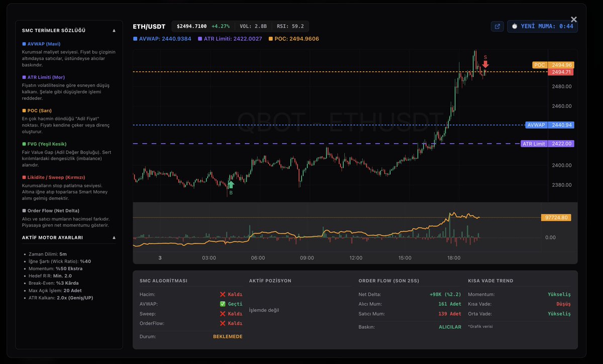603x364 pixels.
Task: Click the 139 Adet seller candles value
Action: [x=449, y=314]
